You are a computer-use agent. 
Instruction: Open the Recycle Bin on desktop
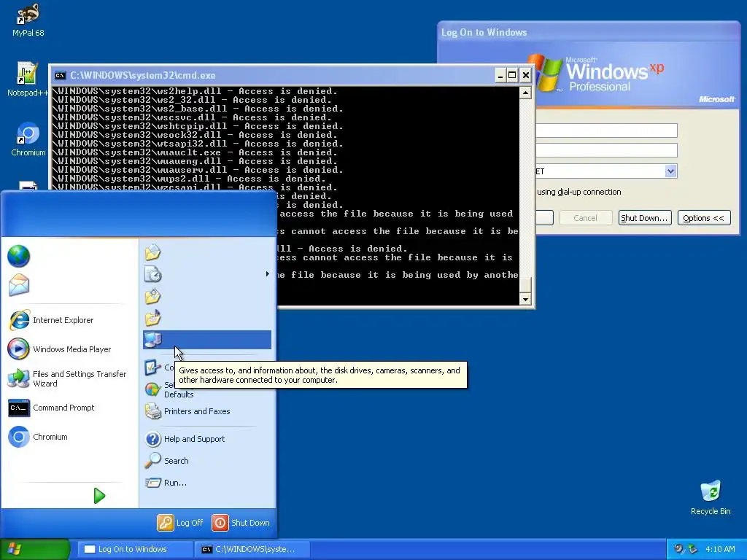tap(711, 498)
